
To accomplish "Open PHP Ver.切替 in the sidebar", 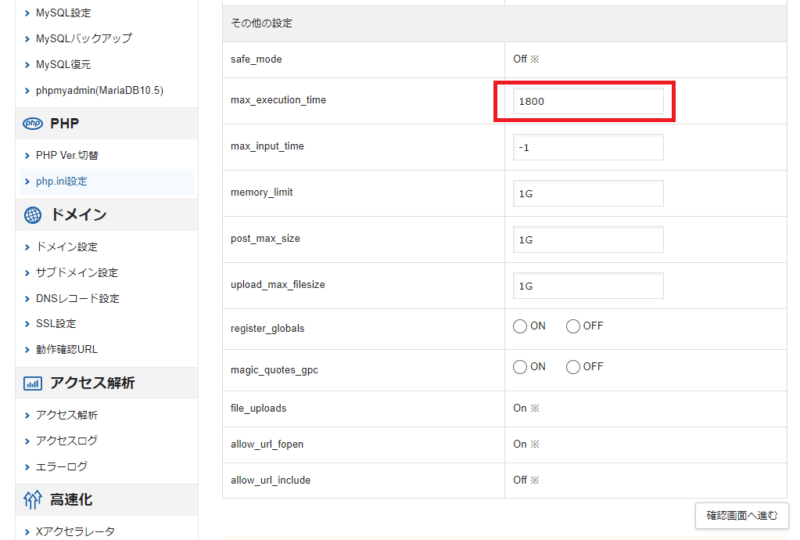I will pos(66,156).
